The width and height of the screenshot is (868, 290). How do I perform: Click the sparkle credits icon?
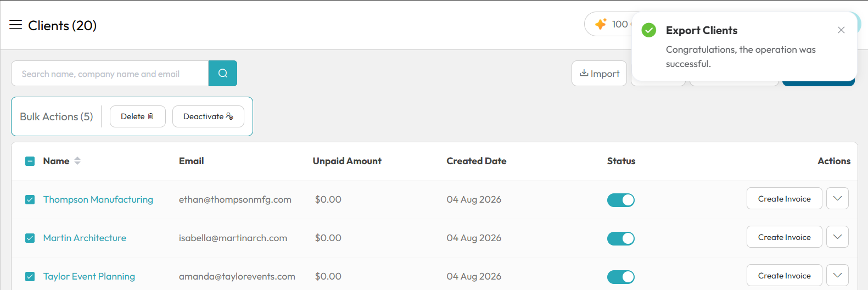pos(601,24)
